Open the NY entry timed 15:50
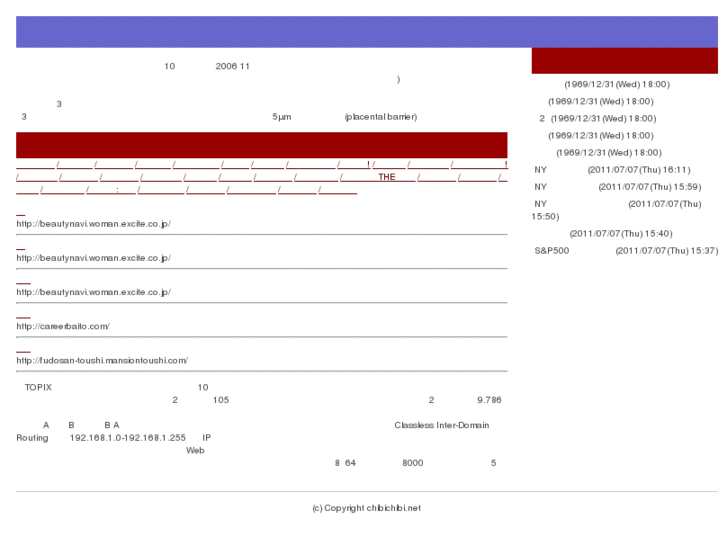Screen dimensions: 727x545 617,210
